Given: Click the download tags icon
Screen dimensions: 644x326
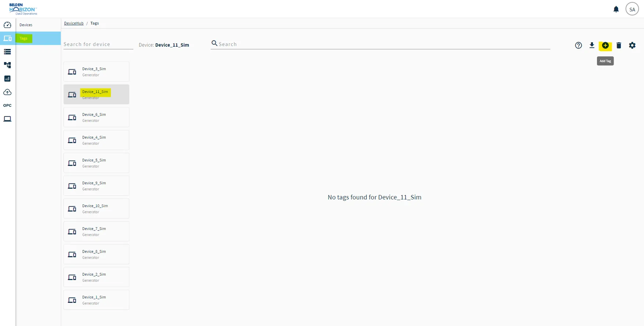Looking at the screenshot, I should (592, 46).
